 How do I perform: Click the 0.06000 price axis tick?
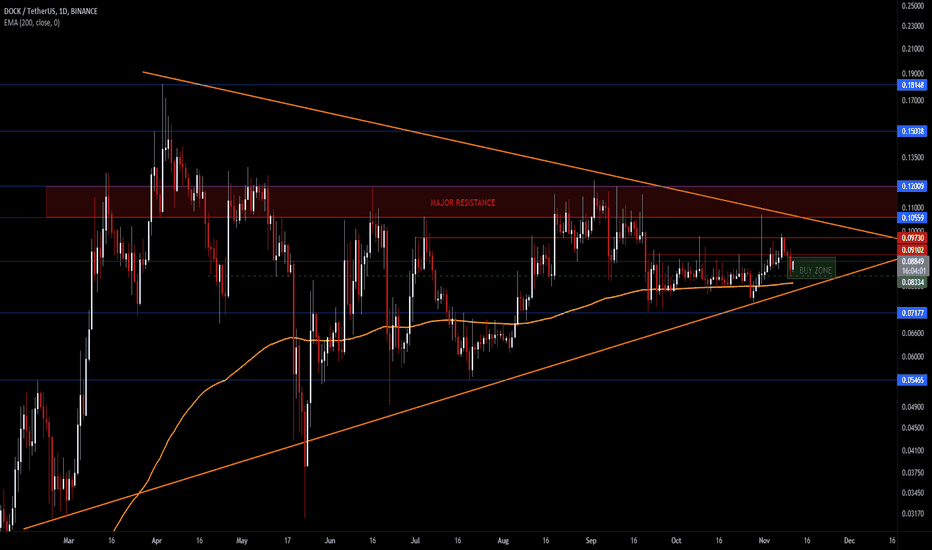912,357
